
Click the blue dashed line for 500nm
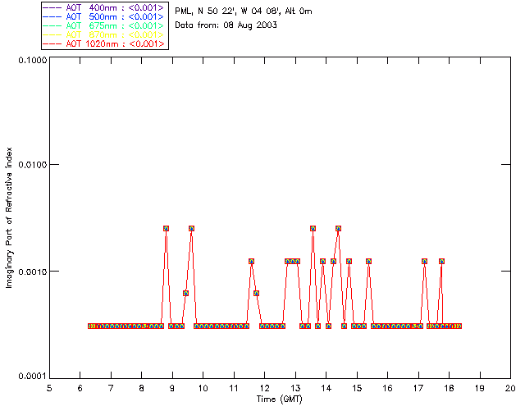pyautogui.click(x=52, y=16)
